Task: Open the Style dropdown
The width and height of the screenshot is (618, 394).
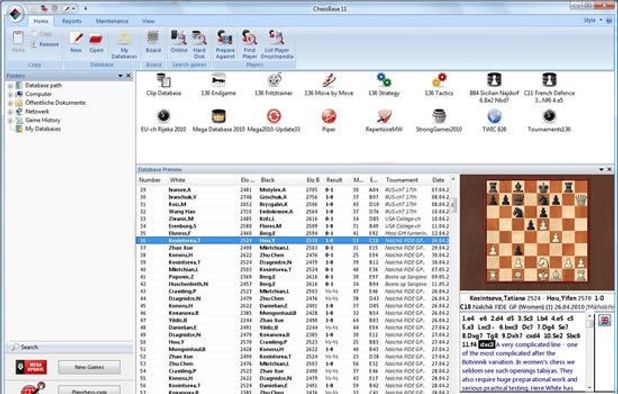Action: click(x=593, y=20)
